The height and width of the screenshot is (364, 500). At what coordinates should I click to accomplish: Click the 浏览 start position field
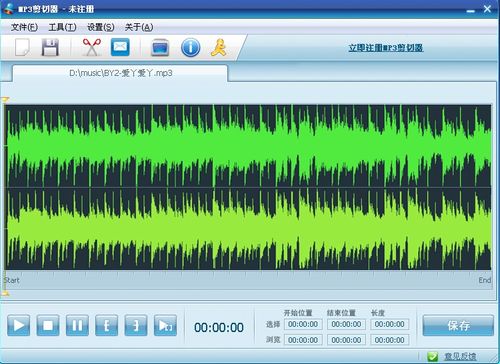(303, 340)
